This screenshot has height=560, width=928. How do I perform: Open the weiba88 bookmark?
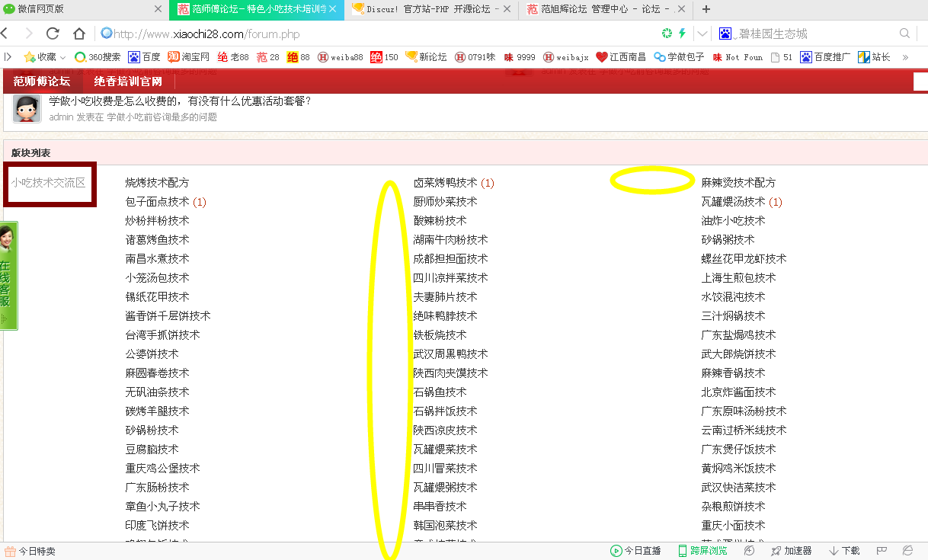340,57
